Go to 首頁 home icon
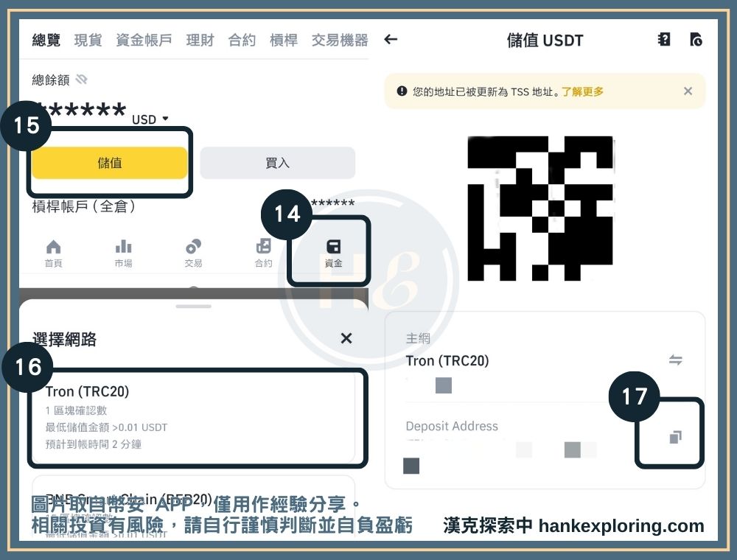Screen dimensions: 737x560 click(53, 253)
